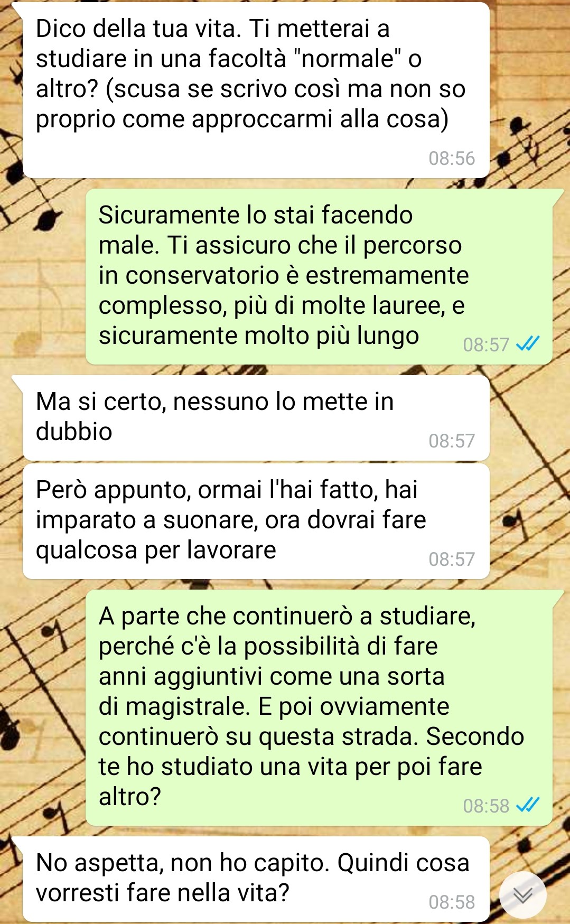Tap the word "conservatorio" in green message
The width and height of the screenshot is (570, 924).
[202, 276]
